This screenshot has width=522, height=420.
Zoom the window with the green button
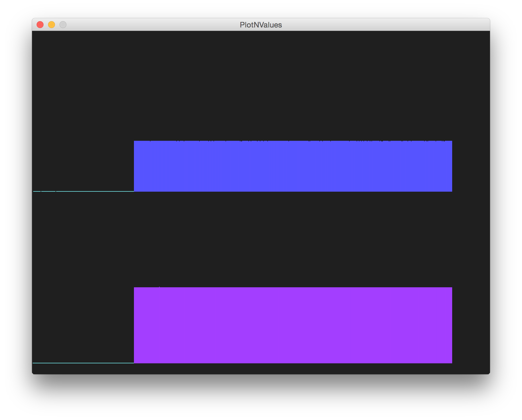click(63, 25)
